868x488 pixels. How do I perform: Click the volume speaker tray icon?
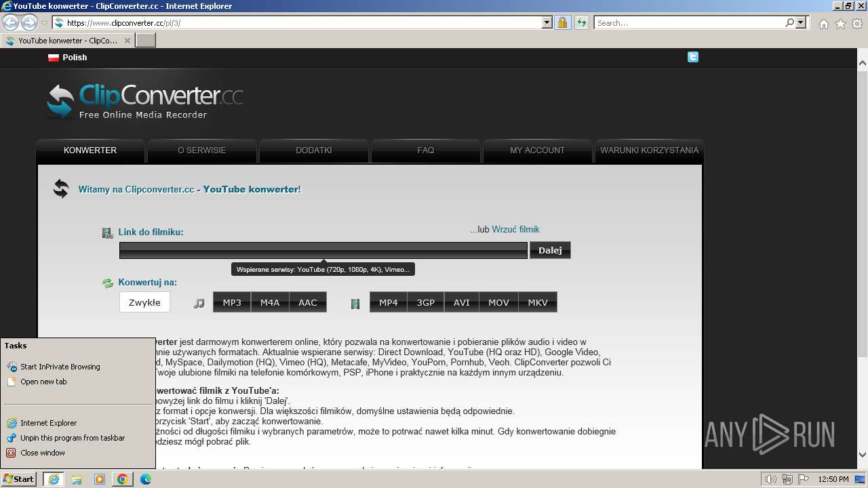point(770,479)
